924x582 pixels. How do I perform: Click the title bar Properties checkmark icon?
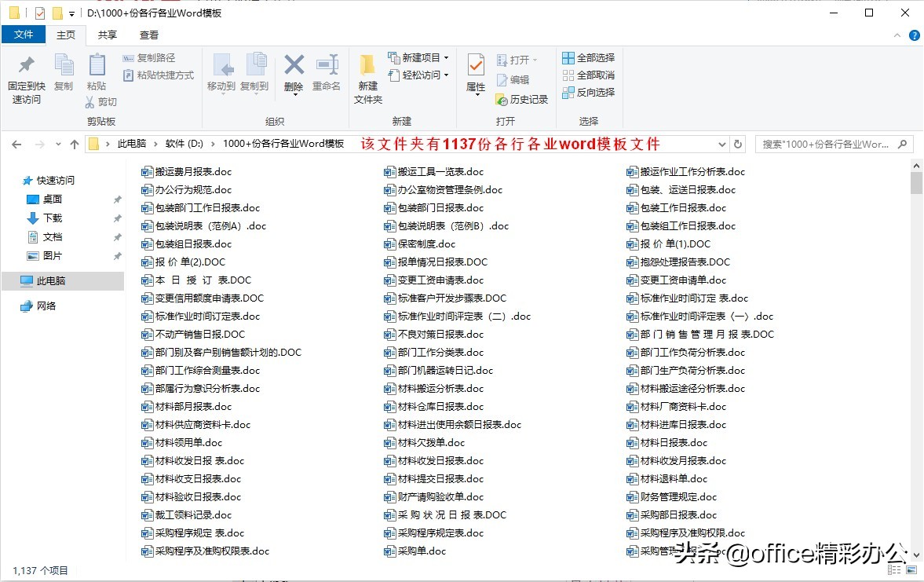click(x=40, y=13)
